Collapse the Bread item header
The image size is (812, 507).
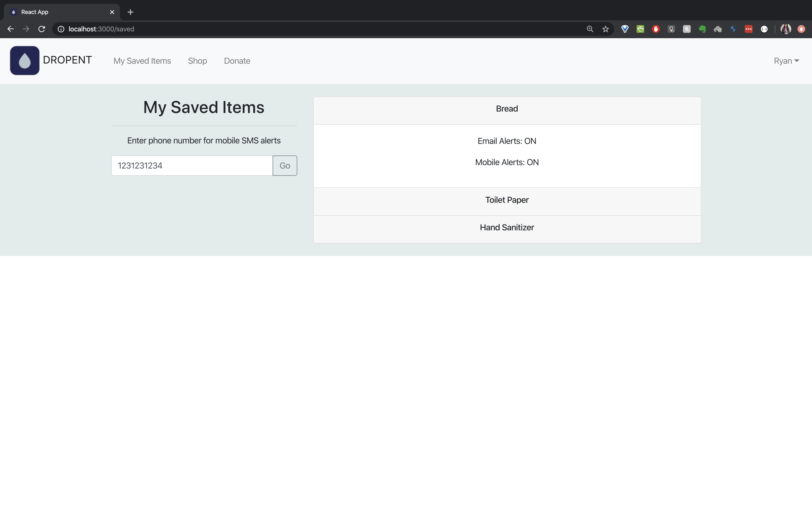[507, 109]
